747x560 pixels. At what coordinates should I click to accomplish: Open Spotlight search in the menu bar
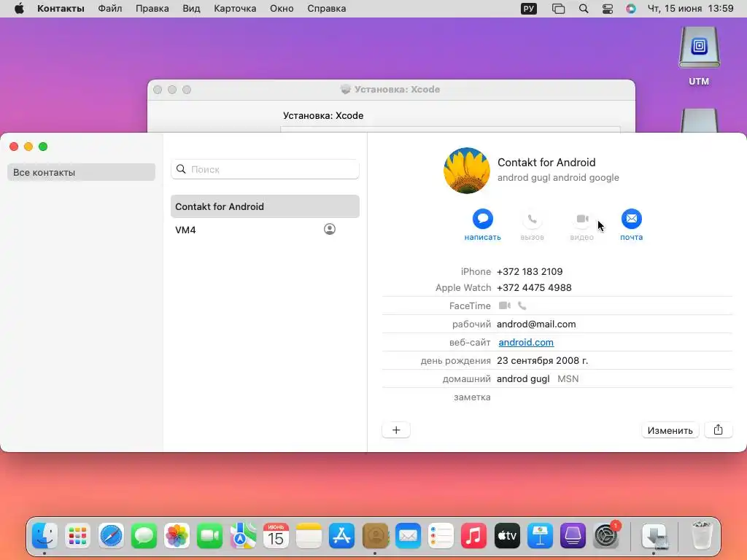point(583,9)
